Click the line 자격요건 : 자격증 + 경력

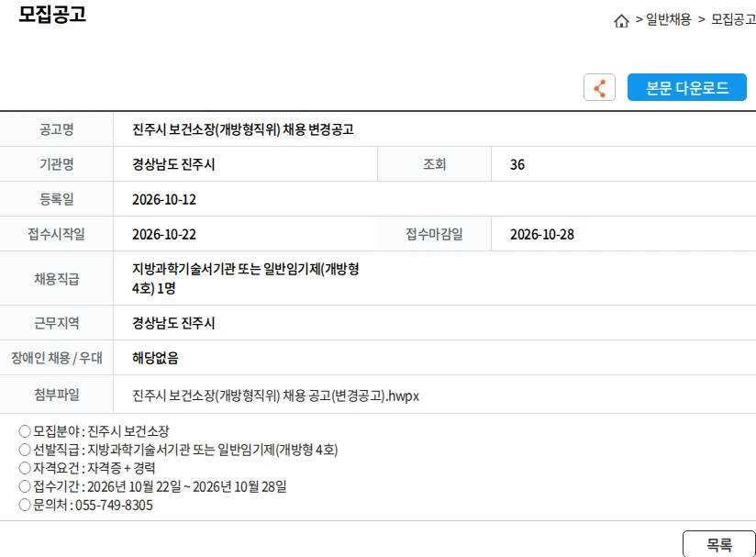tap(87, 468)
